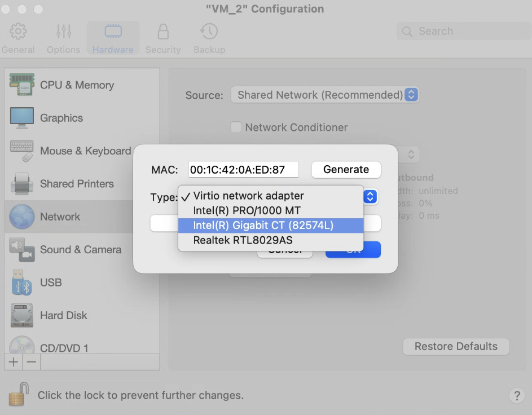Select the Shared Printers icon

point(21,183)
